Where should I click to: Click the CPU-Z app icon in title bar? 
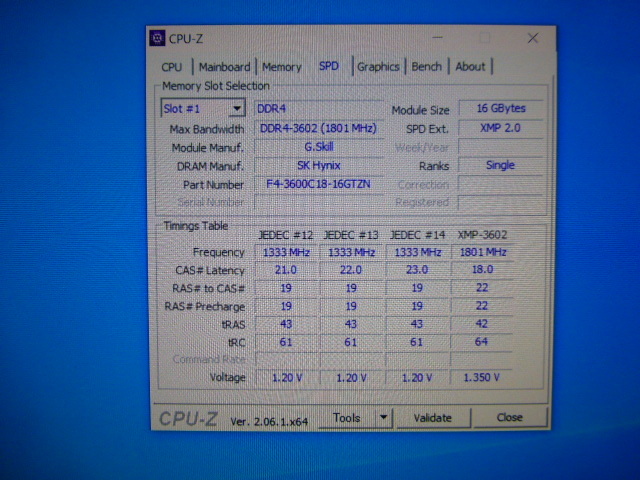coord(157,38)
